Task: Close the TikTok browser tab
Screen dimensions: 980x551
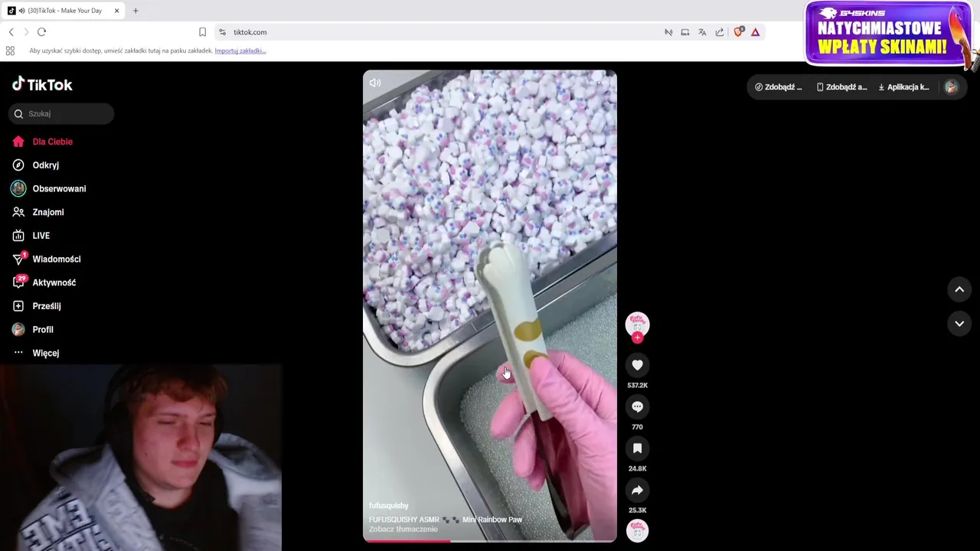Action: [x=116, y=11]
